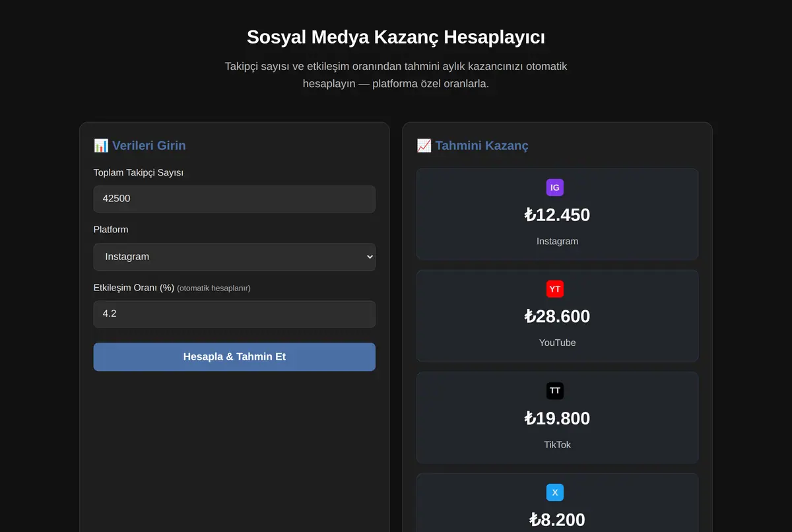
Task: Focus the Etkileşim Oranı input field
Action: point(234,314)
